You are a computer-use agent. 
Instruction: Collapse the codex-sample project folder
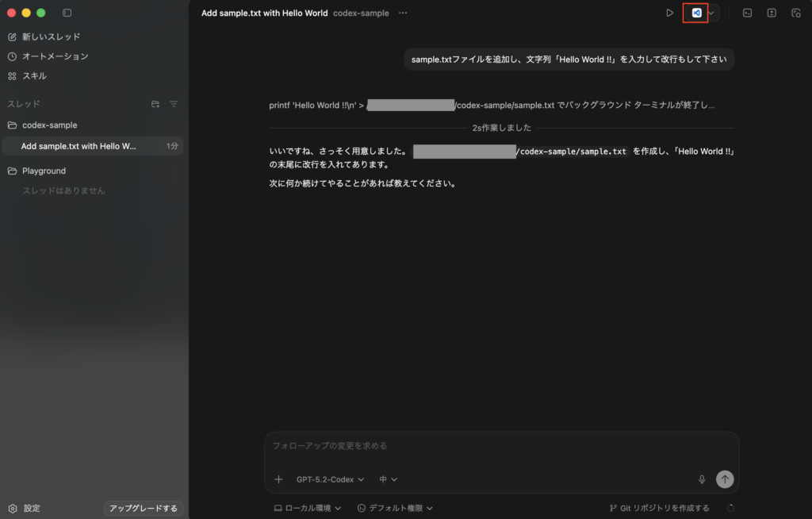(49, 125)
